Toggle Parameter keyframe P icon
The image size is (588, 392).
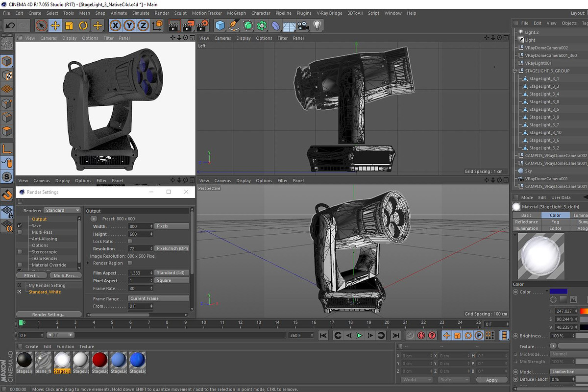(x=479, y=335)
